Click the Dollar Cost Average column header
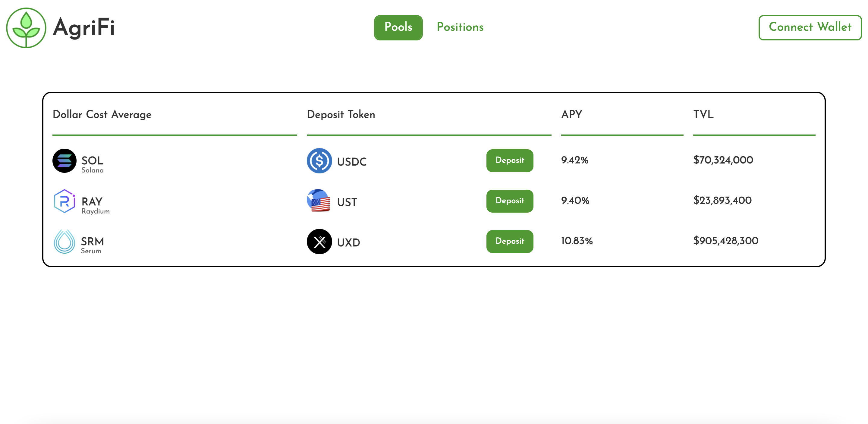 pyautogui.click(x=102, y=115)
